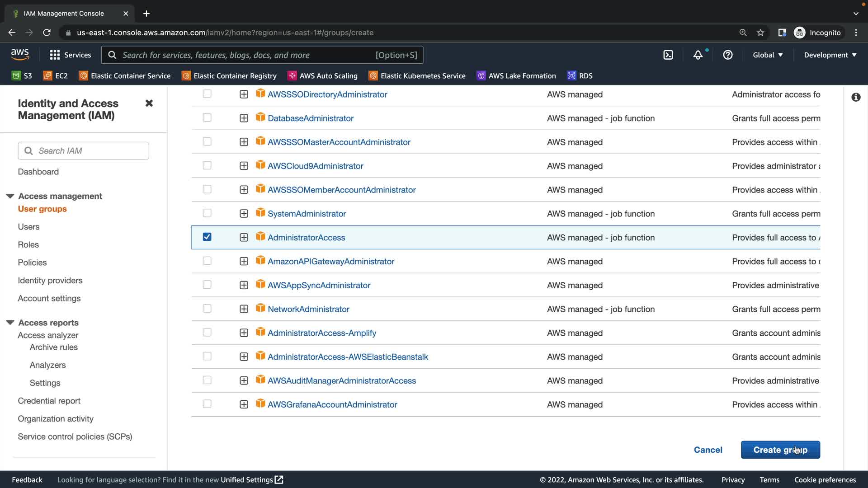Click the info panel icon at right
This screenshot has width=868, height=488.
pos(855,98)
